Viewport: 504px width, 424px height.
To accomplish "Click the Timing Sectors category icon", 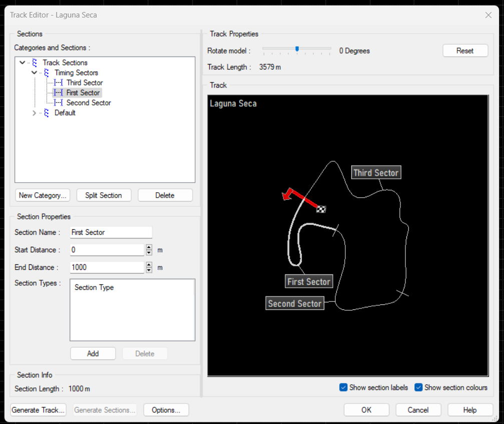I will [x=46, y=73].
